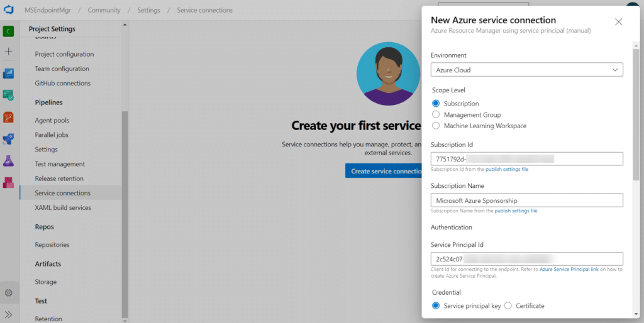This screenshot has width=644, height=323.
Task: Click the plus add icon in sidebar
Action: tap(8, 52)
